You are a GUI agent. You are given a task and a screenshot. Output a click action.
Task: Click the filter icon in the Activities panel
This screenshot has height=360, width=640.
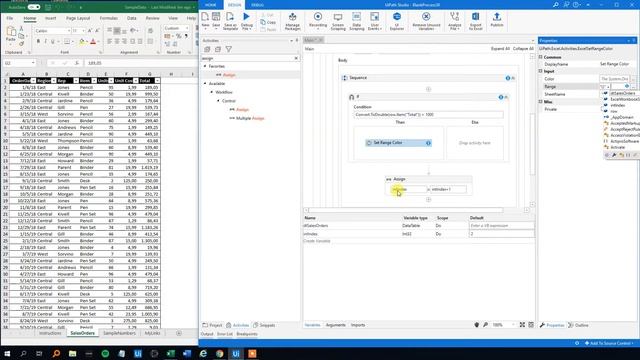[x=229, y=49]
